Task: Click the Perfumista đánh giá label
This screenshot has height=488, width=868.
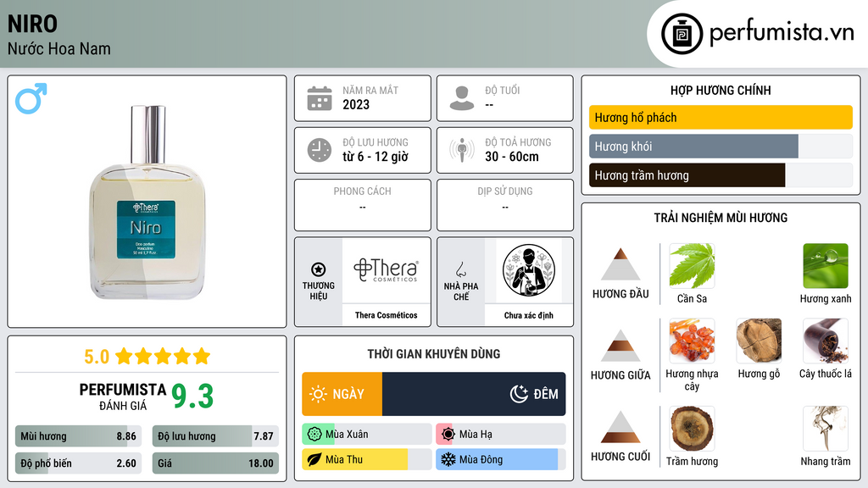Action: point(123,396)
